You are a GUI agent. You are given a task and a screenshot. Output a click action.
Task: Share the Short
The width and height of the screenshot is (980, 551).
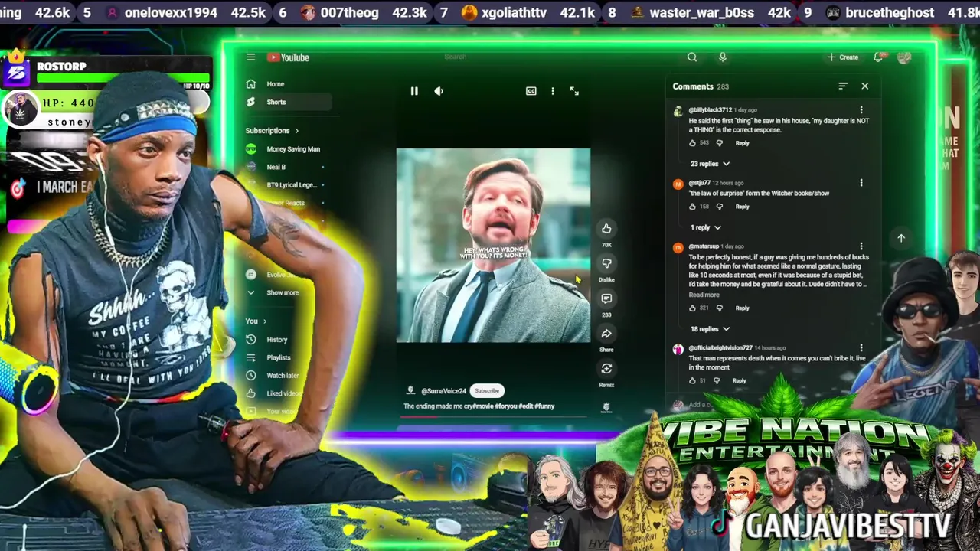click(606, 334)
